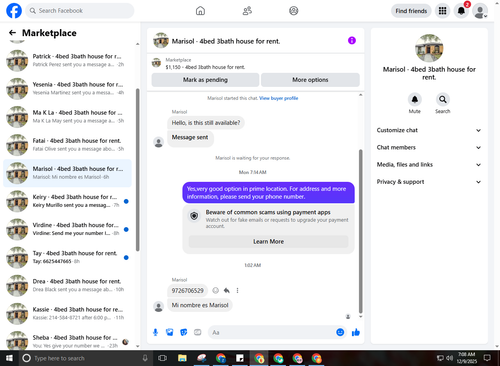Expand Customize chat section
The image size is (500, 366).
coord(429,130)
